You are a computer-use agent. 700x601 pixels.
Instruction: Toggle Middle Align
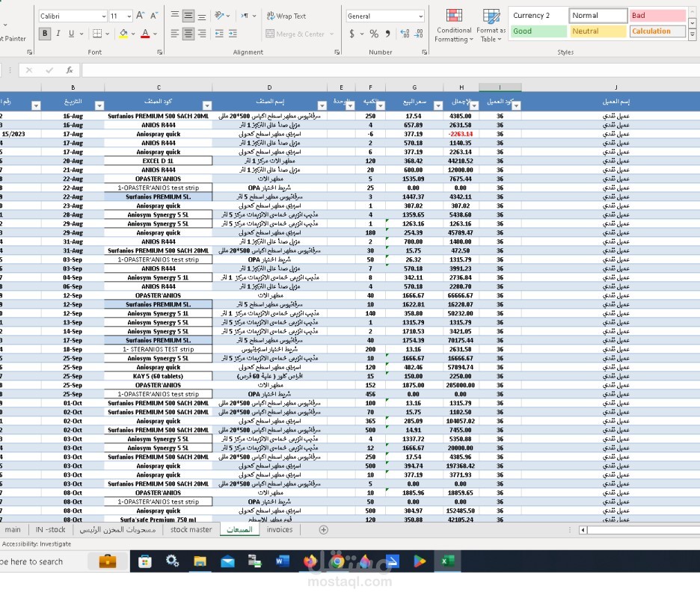click(188, 16)
